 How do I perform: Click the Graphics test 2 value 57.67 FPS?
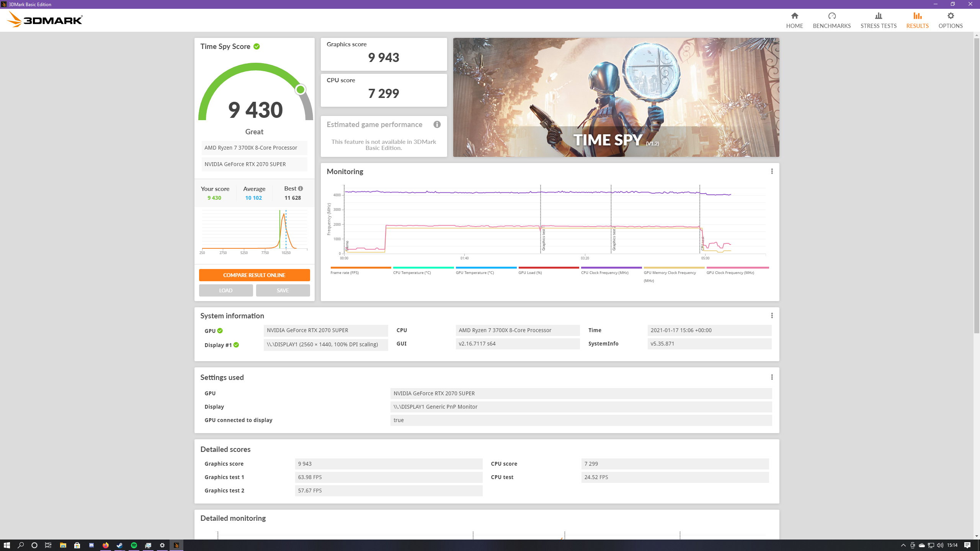click(x=389, y=491)
